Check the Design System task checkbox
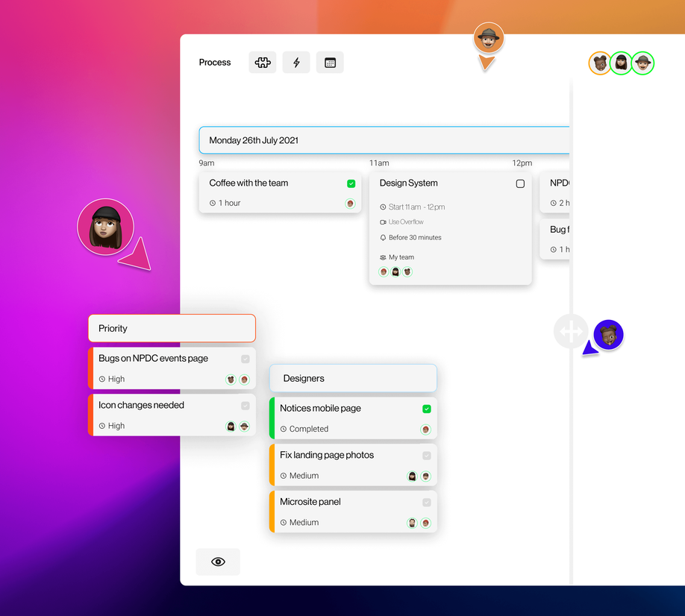This screenshot has width=685, height=616. tap(520, 183)
